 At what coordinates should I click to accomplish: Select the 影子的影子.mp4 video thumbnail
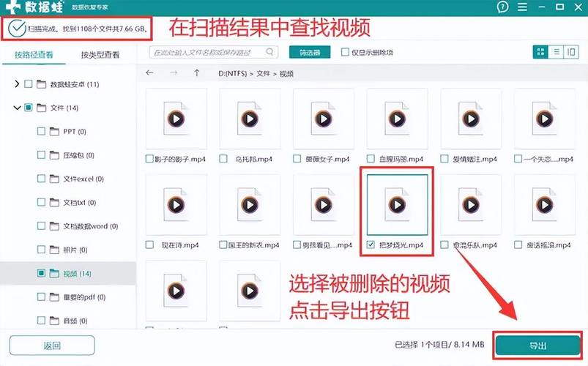[176, 119]
